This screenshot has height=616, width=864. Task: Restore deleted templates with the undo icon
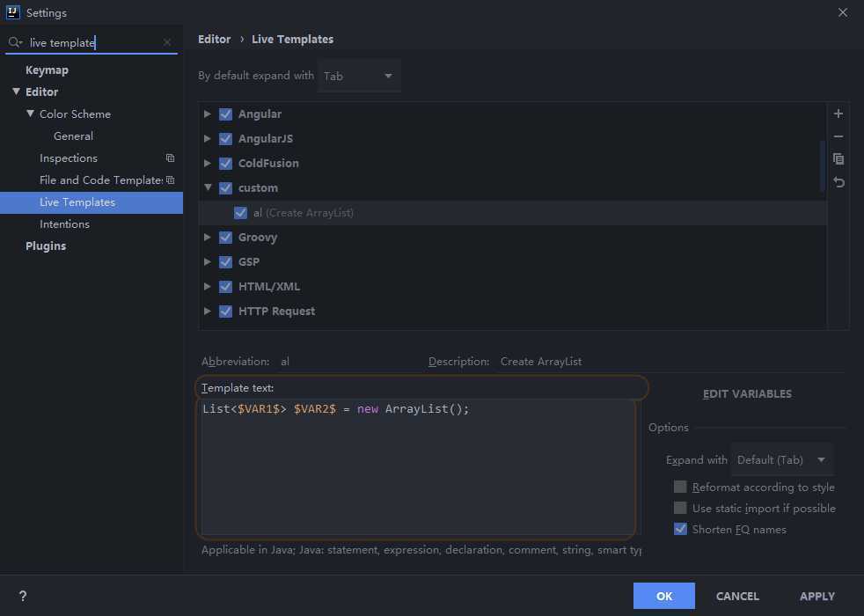click(838, 182)
